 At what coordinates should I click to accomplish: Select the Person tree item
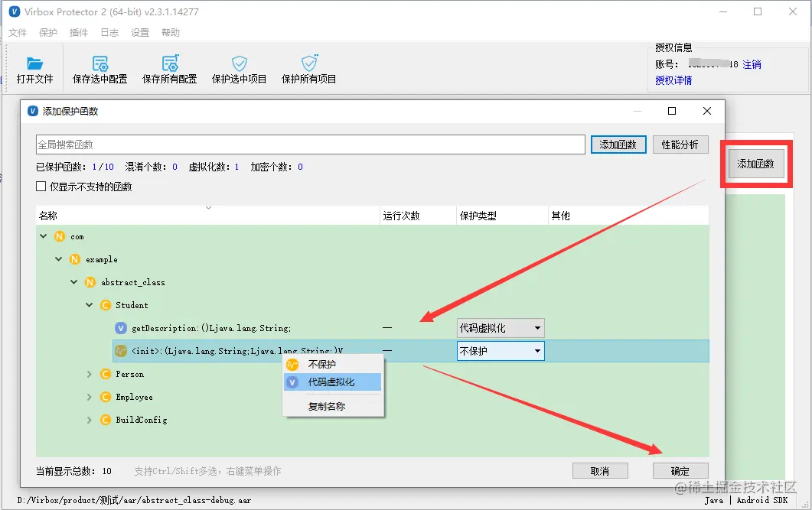click(x=130, y=374)
